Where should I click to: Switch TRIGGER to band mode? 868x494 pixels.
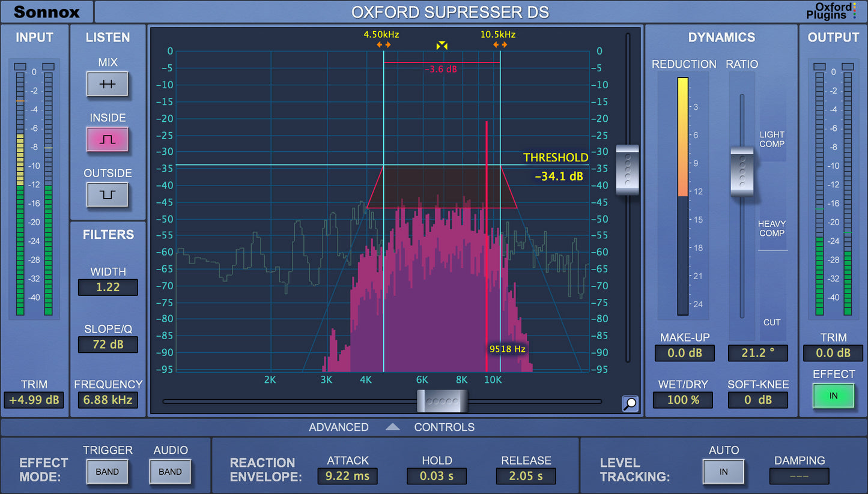[108, 472]
